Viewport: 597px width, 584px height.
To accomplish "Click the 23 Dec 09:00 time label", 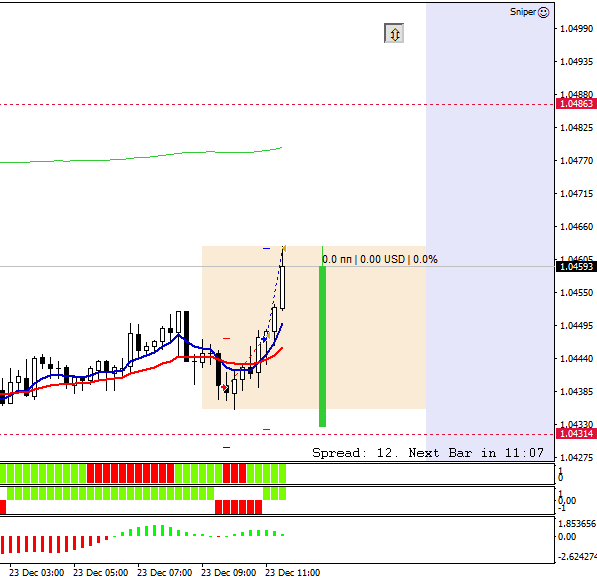I will point(228,573).
